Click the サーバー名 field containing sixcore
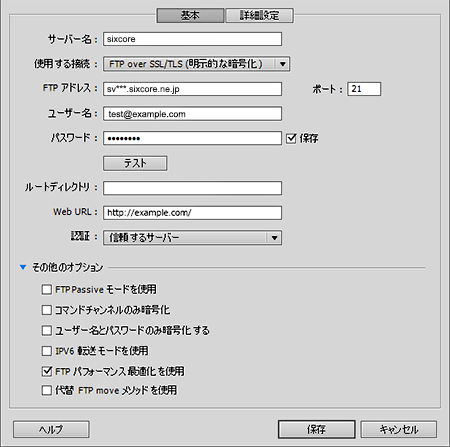Viewport: 450px width, 447px height. [x=192, y=39]
